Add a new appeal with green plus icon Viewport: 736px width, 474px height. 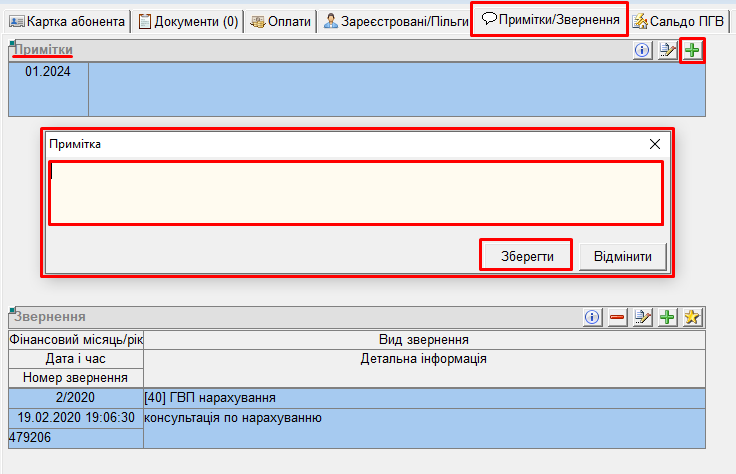coord(668,317)
